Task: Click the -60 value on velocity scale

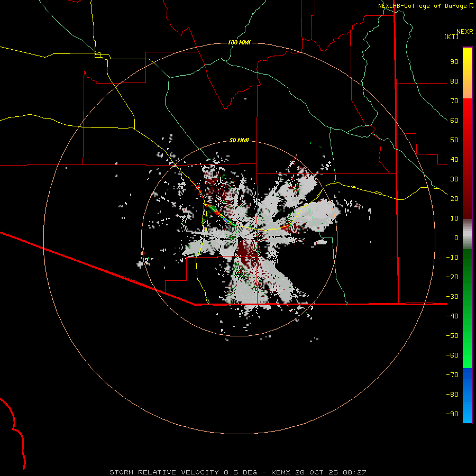Action: point(452,355)
